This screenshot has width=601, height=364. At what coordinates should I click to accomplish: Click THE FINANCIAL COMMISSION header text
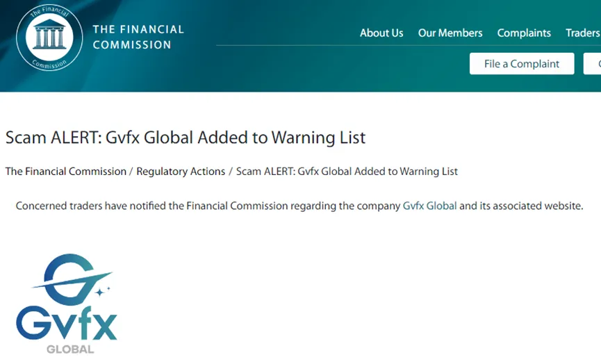pyautogui.click(x=138, y=38)
